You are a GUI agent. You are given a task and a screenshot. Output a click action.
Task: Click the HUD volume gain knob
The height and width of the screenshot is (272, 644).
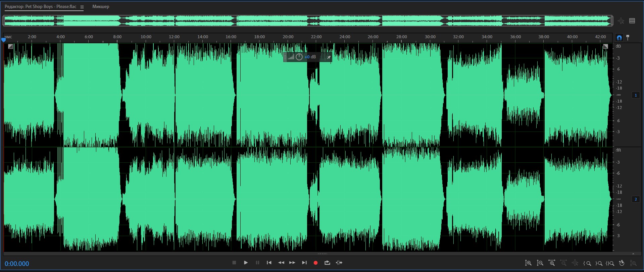pos(299,57)
